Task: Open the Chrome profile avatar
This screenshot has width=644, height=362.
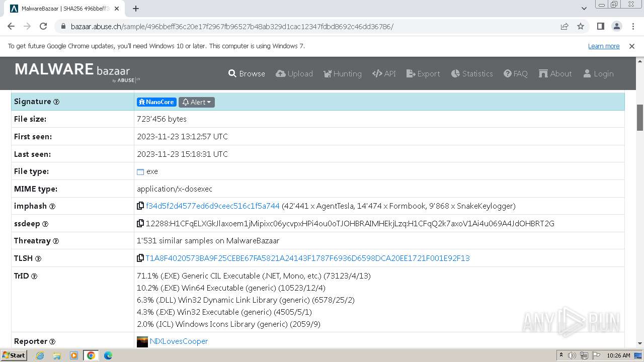Action: point(617,26)
